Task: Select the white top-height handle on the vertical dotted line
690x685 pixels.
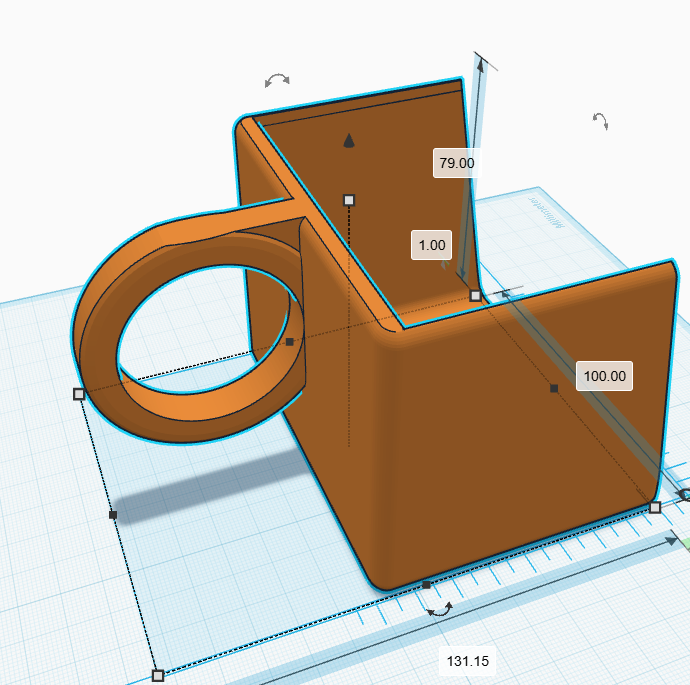Action: click(x=349, y=201)
